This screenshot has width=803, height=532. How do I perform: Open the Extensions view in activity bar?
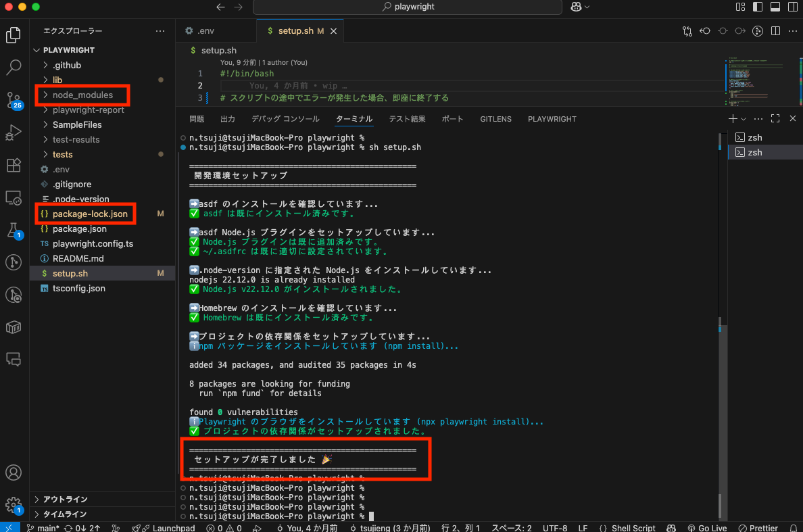coord(14,166)
